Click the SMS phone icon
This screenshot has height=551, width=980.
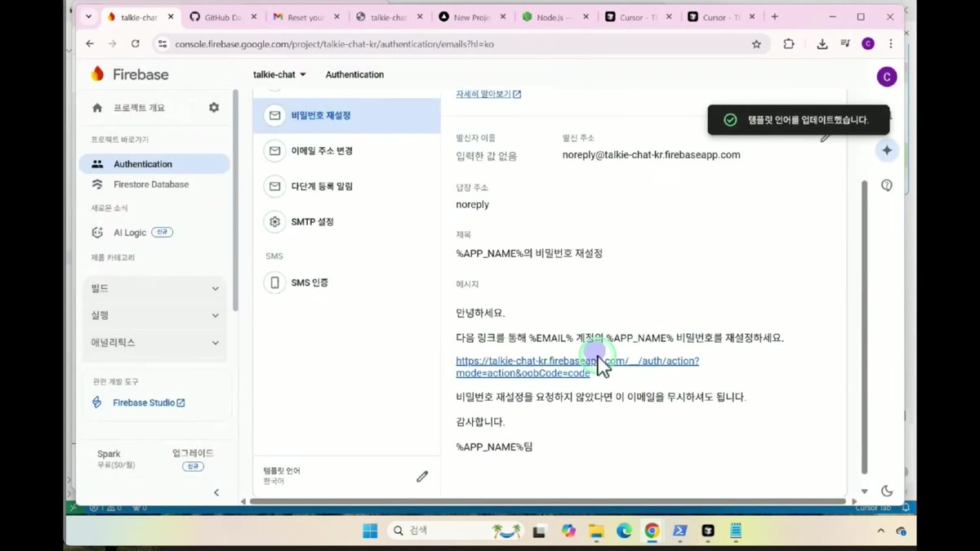[x=274, y=282]
